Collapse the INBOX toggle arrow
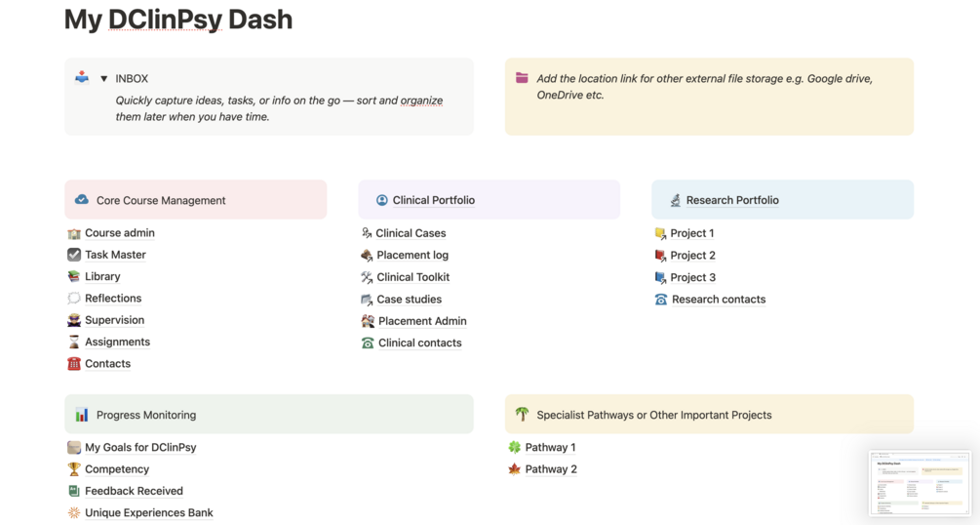 pyautogui.click(x=103, y=79)
